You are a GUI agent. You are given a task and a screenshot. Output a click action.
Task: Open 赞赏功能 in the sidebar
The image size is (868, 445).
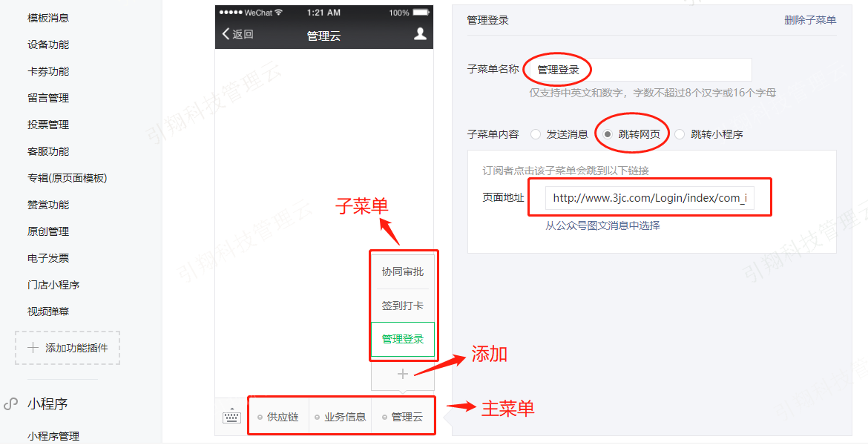coord(48,205)
